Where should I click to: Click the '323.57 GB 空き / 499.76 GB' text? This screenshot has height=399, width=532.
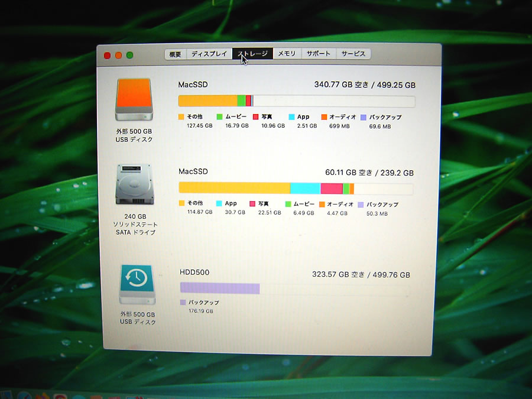point(361,274)
